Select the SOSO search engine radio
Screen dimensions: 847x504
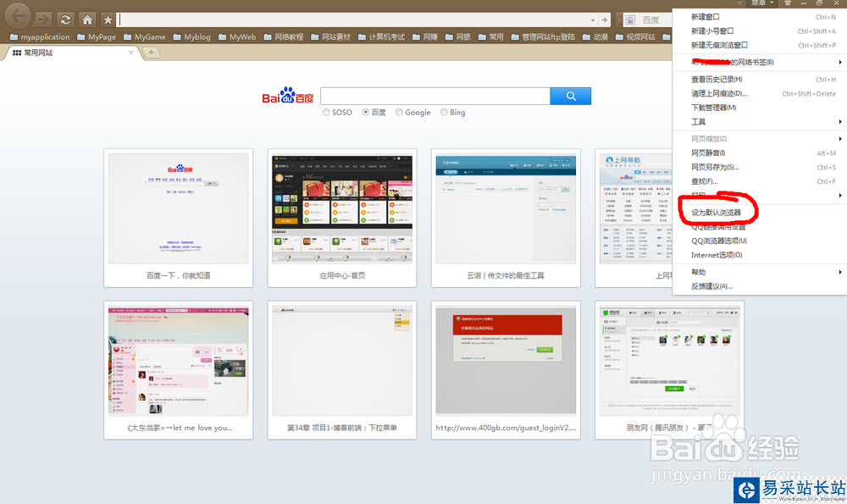point(326,113)
